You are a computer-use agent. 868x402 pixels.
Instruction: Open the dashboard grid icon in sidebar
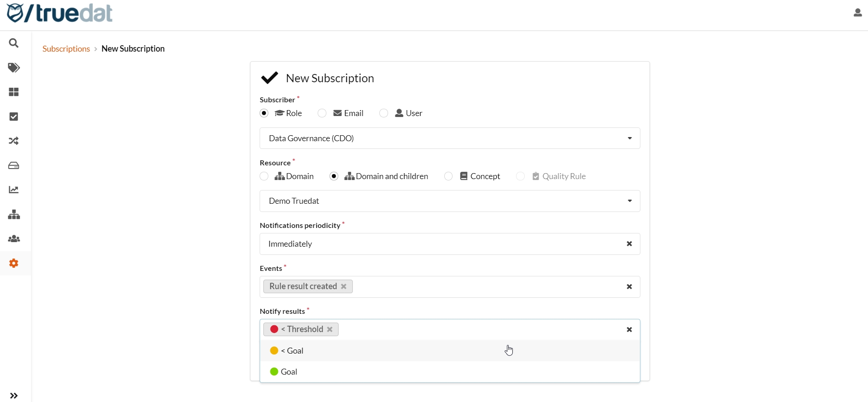point(14,92)
